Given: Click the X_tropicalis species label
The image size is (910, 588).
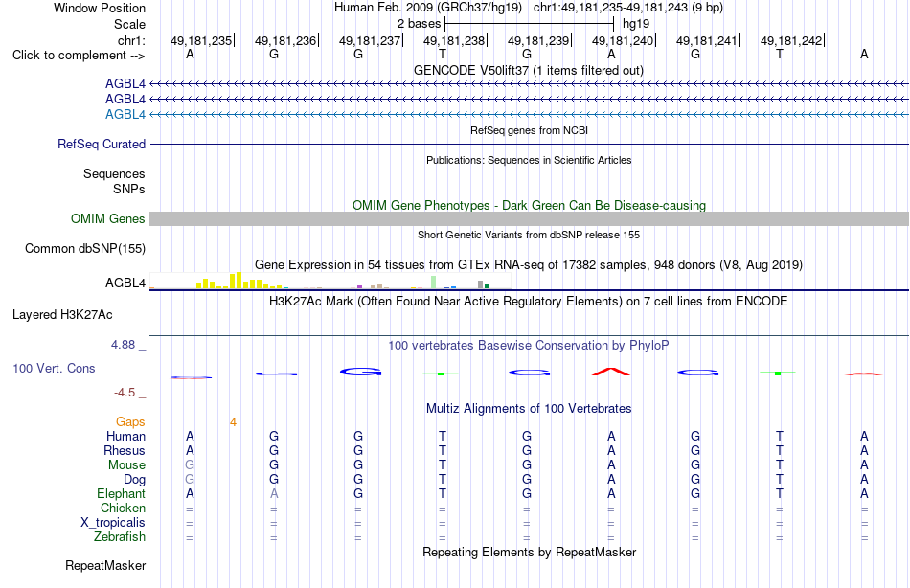Looking at the screenshot, I should click(113, 523).
